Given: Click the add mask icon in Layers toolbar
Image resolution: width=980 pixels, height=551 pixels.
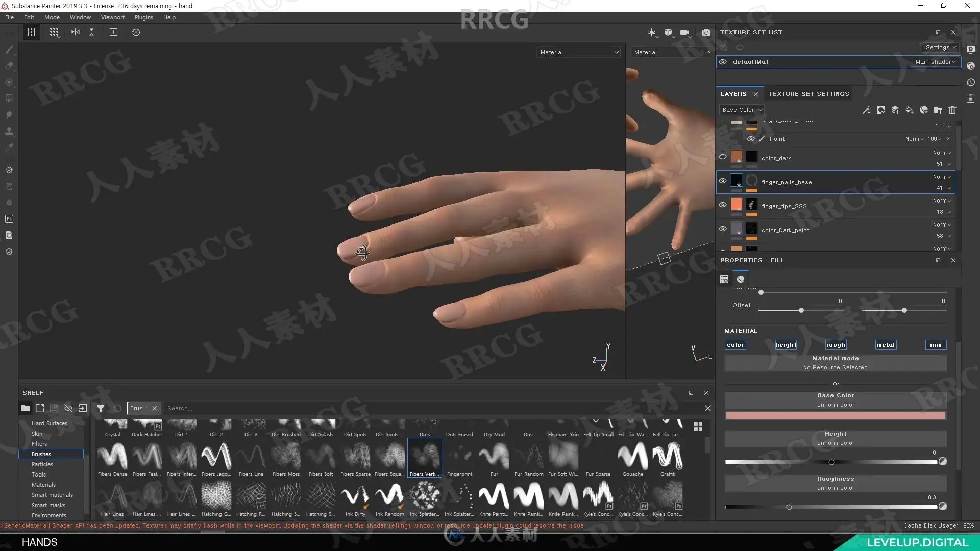Looking at the screenshot, I should 881,110.
